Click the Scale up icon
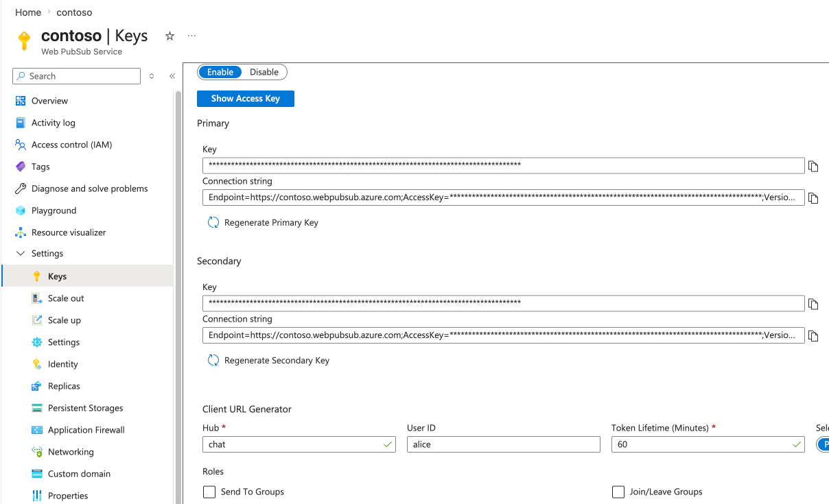 pos(37,320)
